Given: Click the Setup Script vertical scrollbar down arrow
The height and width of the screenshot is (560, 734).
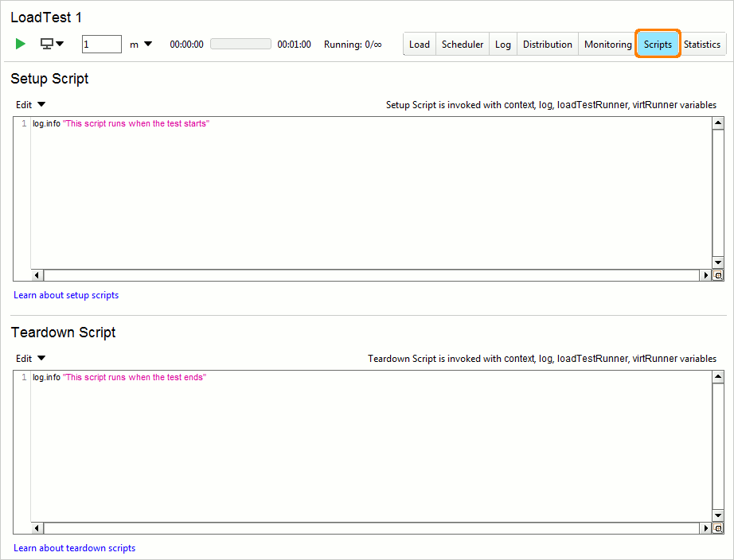Looking at the screenshot, I should [x=717, y=262].
